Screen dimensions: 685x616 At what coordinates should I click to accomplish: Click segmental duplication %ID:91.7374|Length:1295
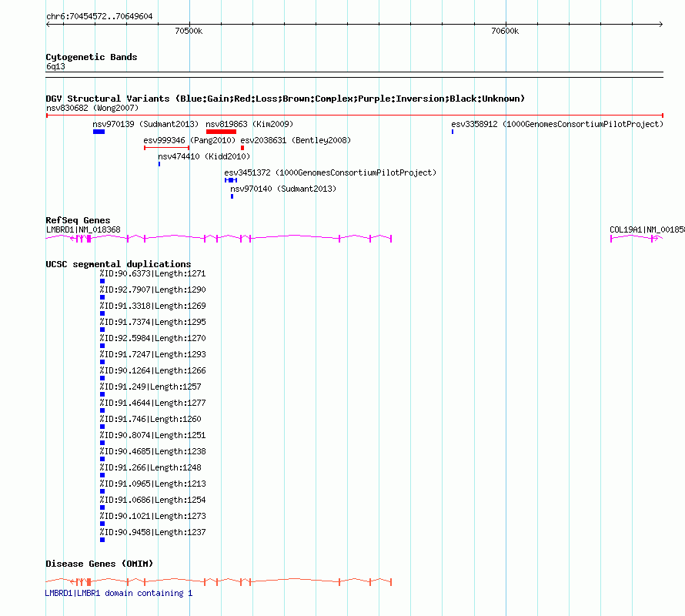pyautogui.click(x=152, y=322)
